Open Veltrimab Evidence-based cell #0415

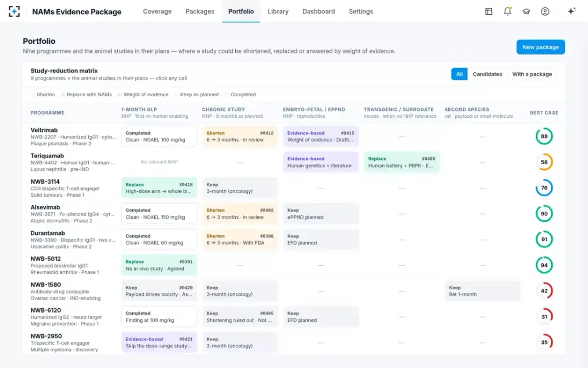click(321, 136)
